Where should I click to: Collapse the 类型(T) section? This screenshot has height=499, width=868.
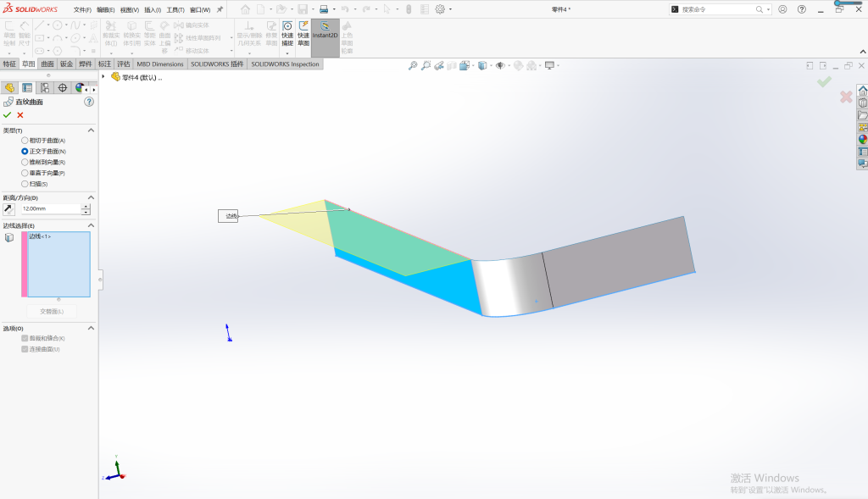click(91, 130)
